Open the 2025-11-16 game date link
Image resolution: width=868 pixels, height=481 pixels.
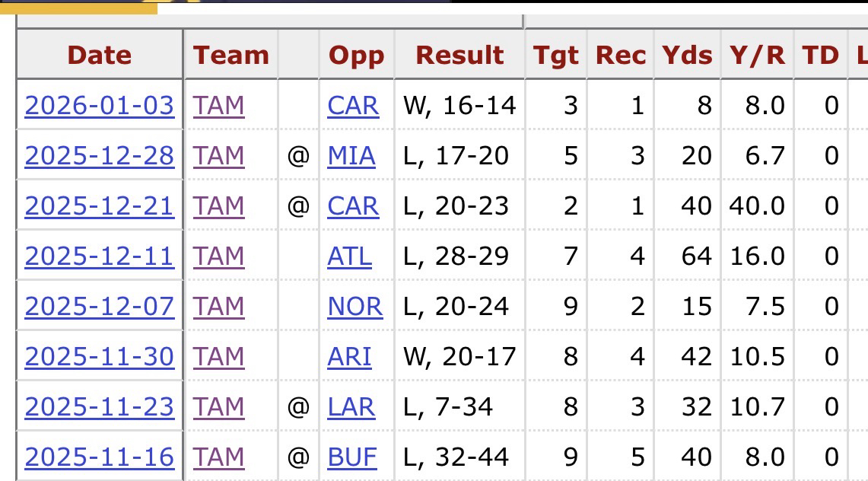pyautogui.click(x=99, y=457)
